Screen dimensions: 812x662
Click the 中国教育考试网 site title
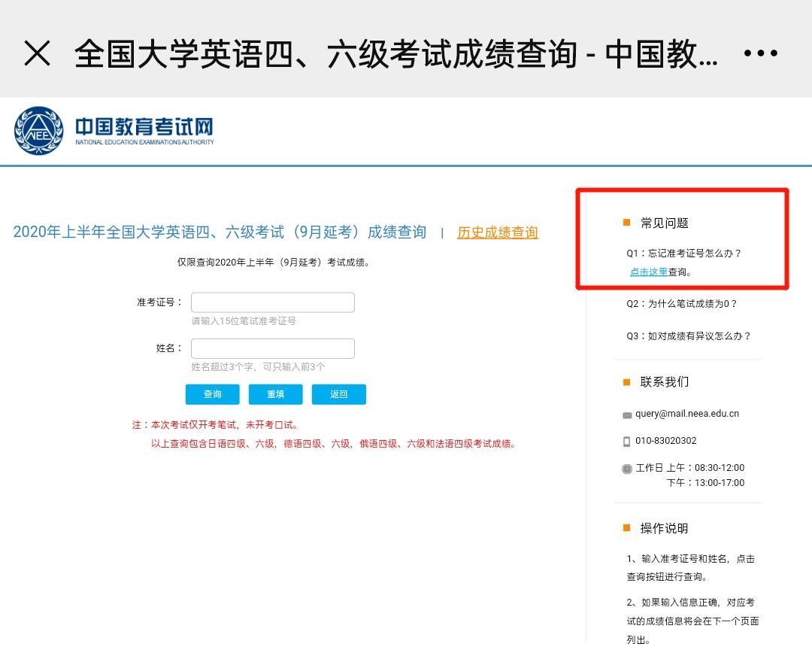[144, 126]
